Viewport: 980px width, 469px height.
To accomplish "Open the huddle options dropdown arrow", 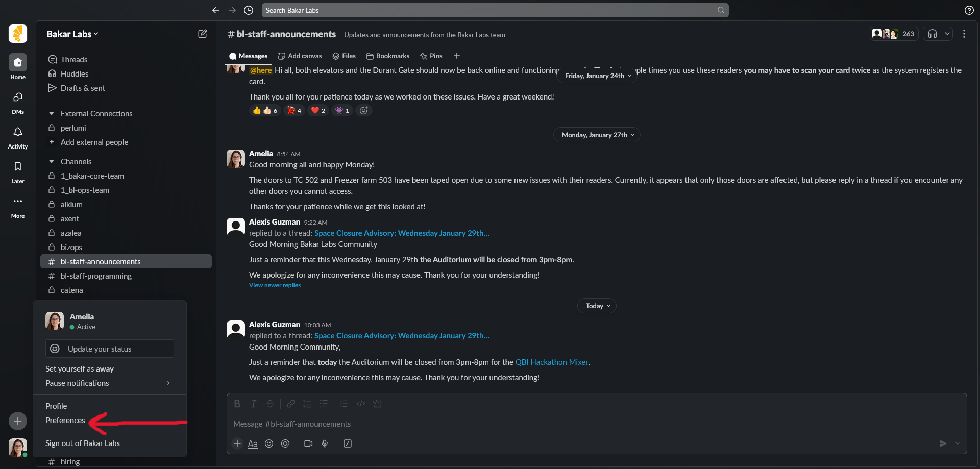I will (947, 34).
